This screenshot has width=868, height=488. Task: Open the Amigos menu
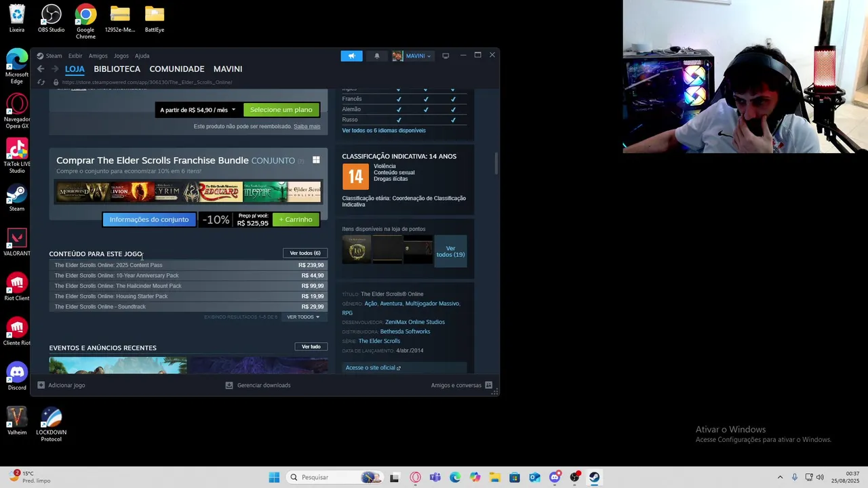click(x=98, y=56)
